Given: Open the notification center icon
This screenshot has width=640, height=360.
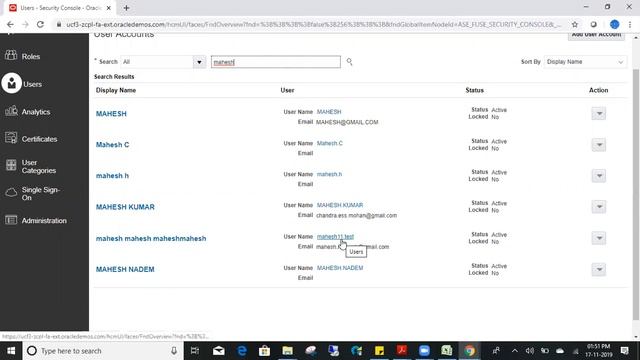Looking at the screenshot, I should click(x=624, y=351).
